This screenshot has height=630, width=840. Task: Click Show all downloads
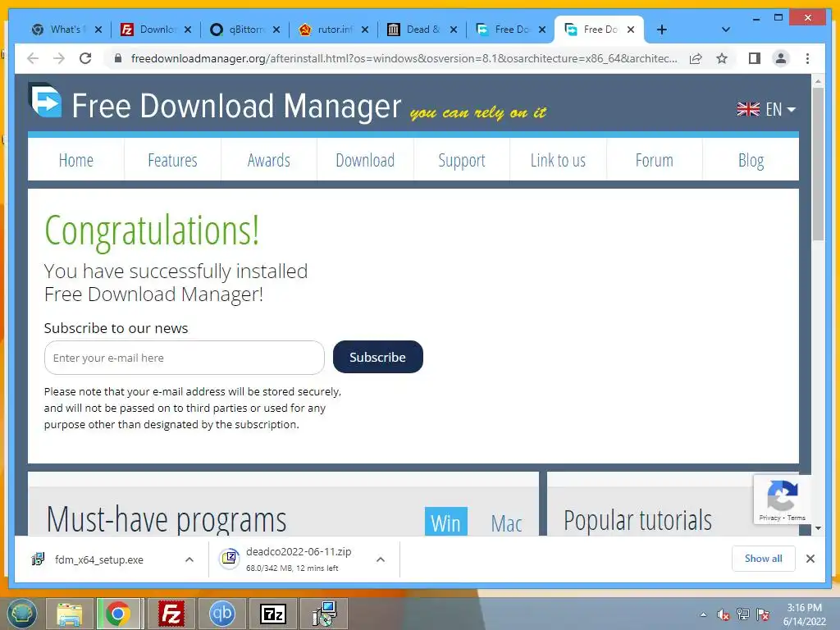pyautogui.click(x=764, y=559)
